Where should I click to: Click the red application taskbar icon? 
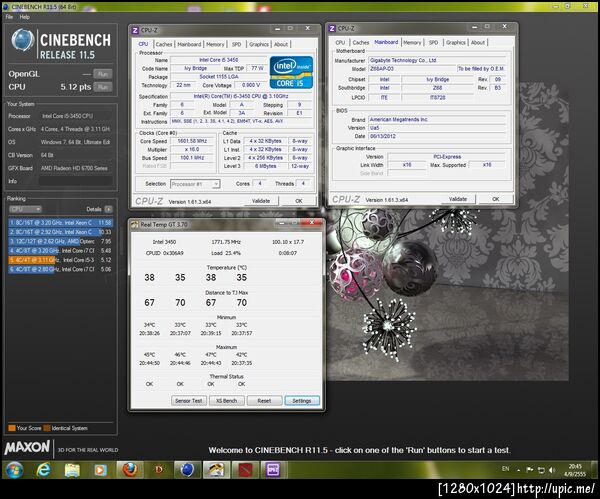click(245, 470)
